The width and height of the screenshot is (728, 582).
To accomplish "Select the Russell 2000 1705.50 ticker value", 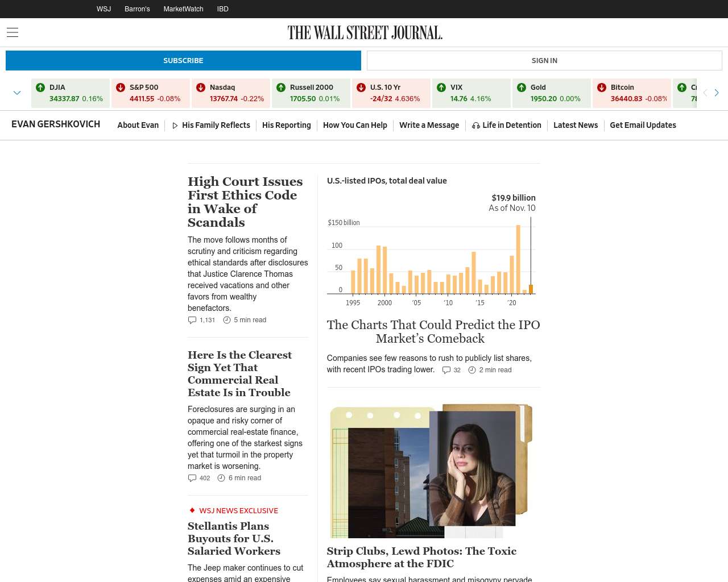I will 303,99.
